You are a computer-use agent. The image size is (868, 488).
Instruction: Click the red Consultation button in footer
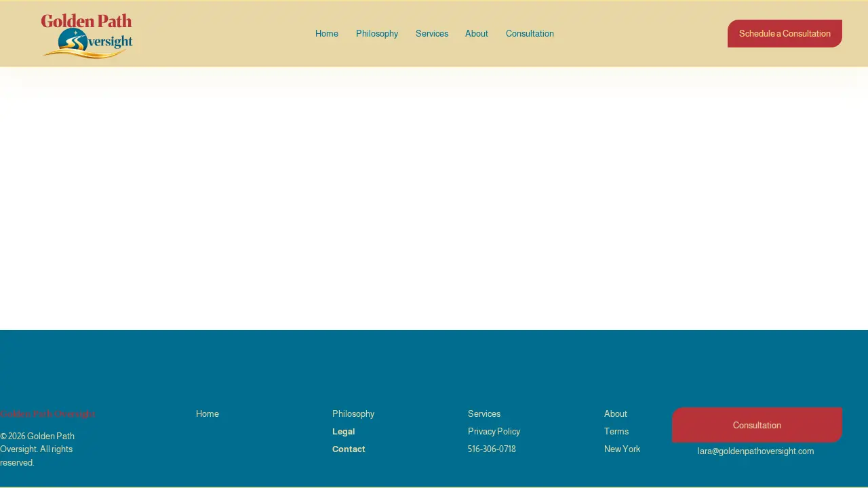point(757,425)
